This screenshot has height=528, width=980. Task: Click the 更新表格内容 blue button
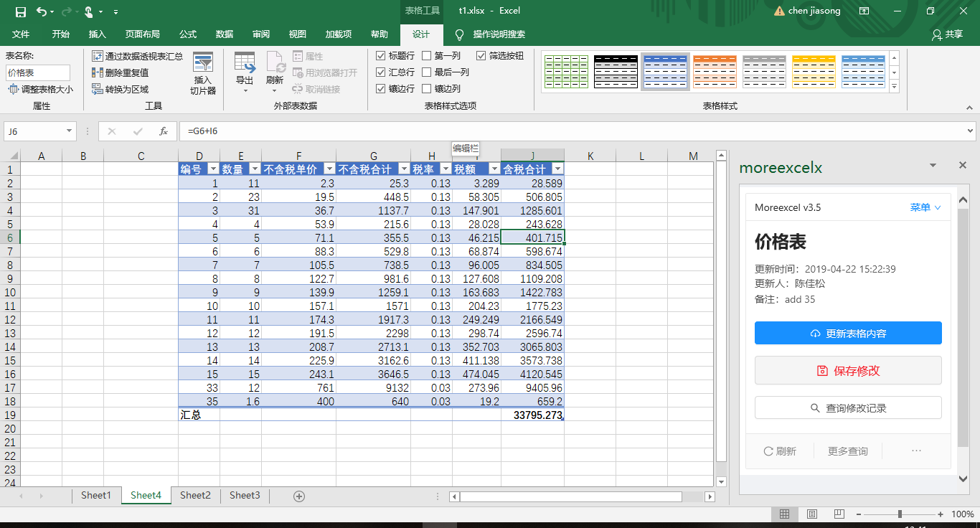(847, 333)
